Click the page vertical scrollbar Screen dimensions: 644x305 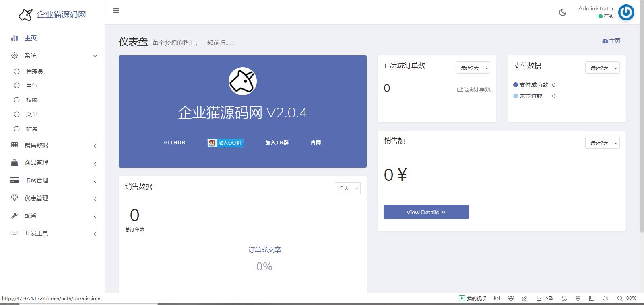pos(642,121)
